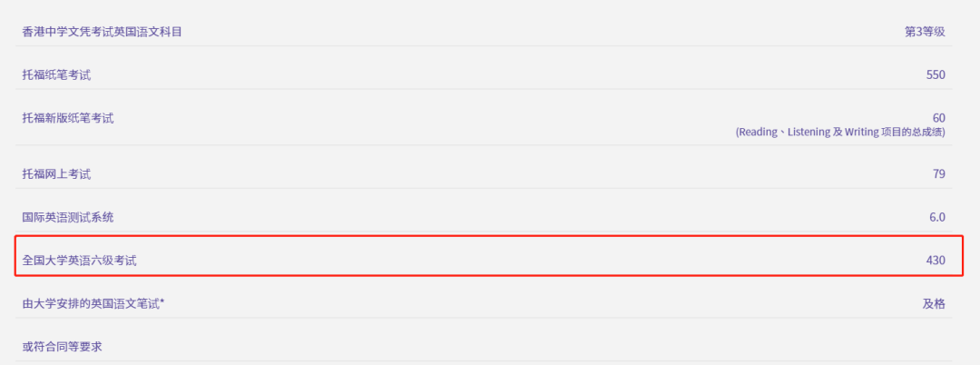This screenshot has width=980, height=365.
Task: Select the 6.0 score value
Action: pos(936,217)
